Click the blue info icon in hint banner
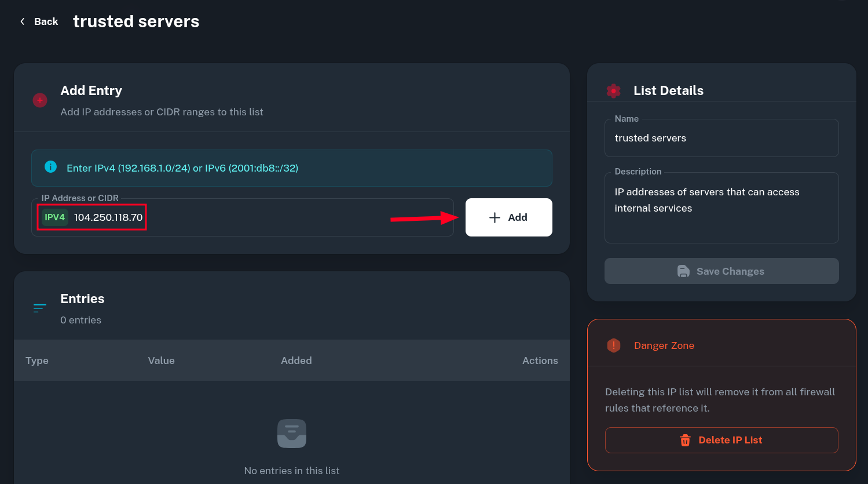This screenshot has height=484, width=868. pos(51,167)
